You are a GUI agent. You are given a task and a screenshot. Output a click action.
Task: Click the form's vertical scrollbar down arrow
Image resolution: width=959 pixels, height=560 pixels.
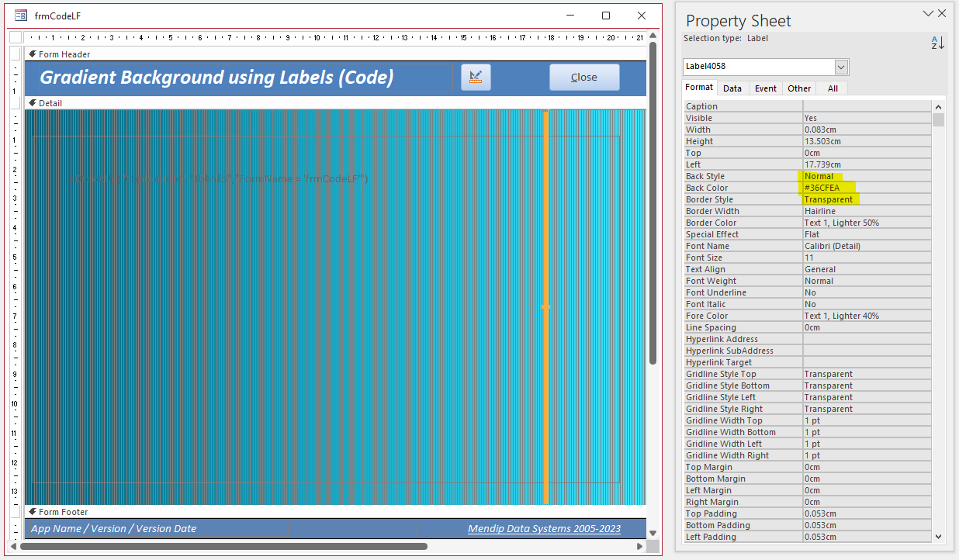(x=653, y=534)
